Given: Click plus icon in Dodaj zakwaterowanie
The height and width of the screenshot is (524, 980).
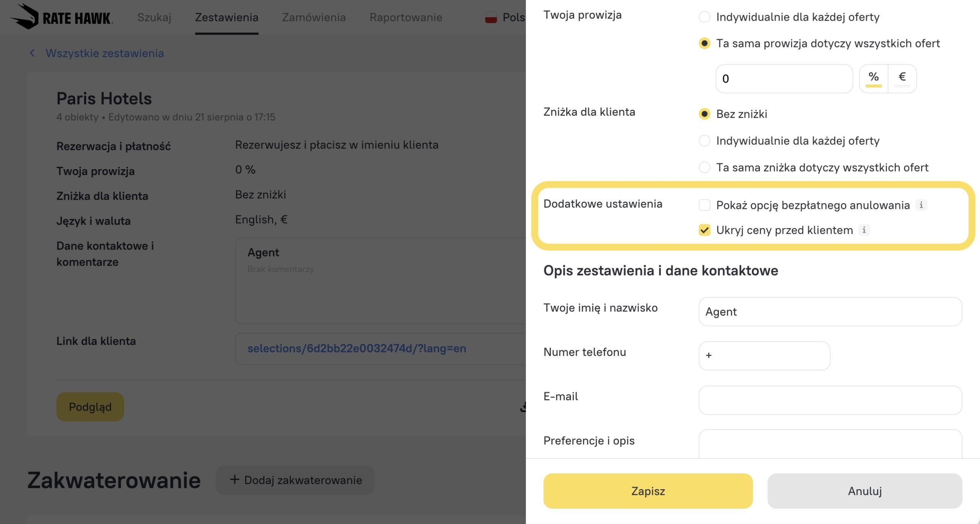Looking at the screenshot, I should coord(234,480).
